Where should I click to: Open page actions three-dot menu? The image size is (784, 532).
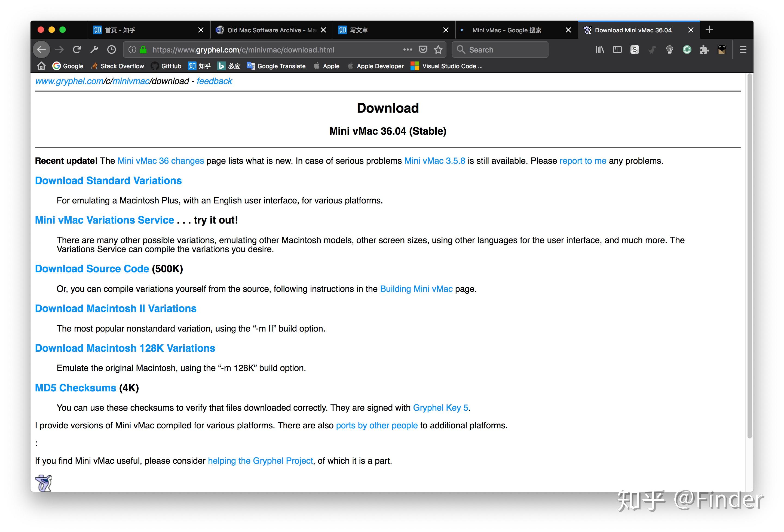click(x=408, y=50)
